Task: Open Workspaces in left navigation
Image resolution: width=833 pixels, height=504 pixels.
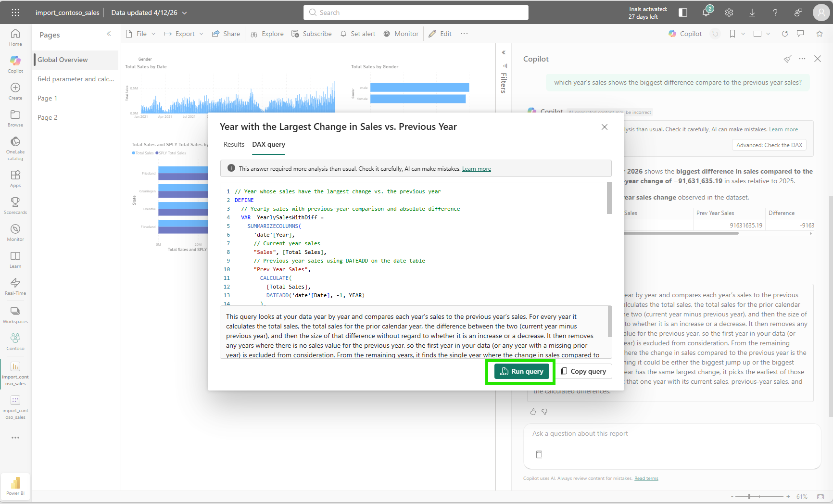Action: pos(15,315)
